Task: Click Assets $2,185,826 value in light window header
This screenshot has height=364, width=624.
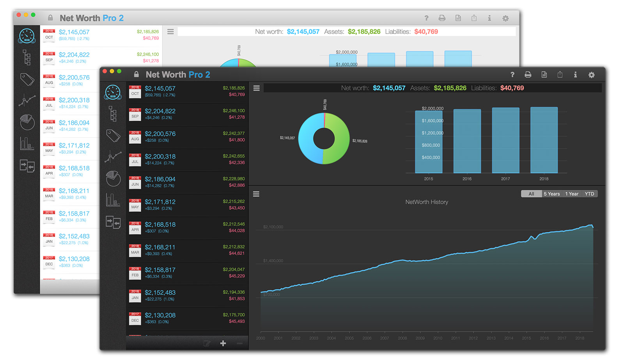Action: pos(364,32)
